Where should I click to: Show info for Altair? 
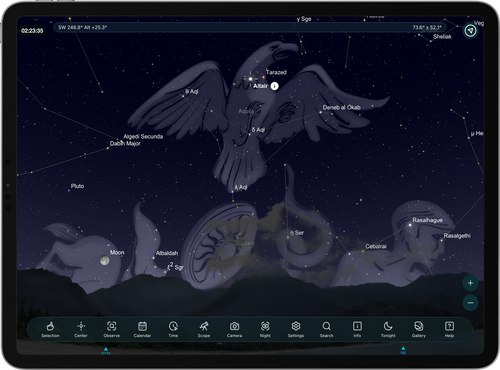[x=274, y=86]
